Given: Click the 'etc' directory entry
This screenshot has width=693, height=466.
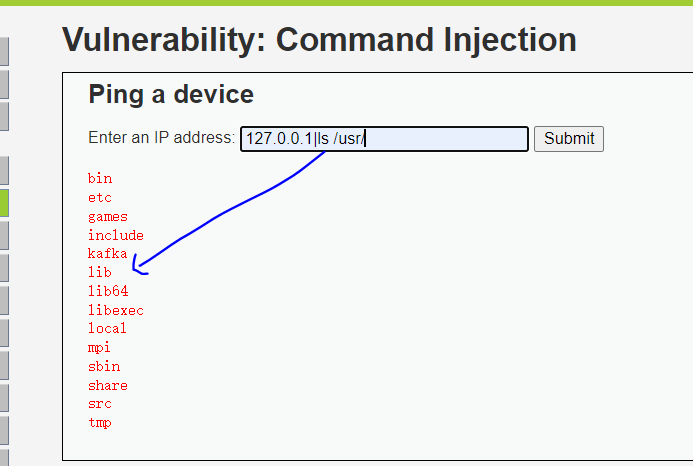Looking at the screenshot, I should pos(100,197).
